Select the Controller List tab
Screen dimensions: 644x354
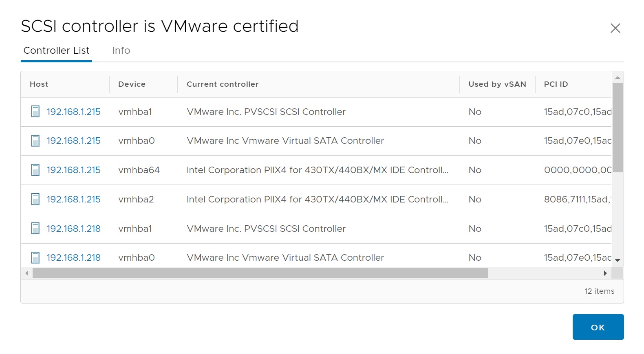(x=56, y=51)
